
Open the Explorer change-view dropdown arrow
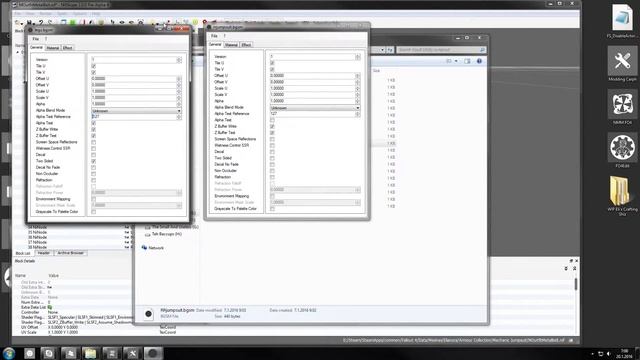click(456, 61)
